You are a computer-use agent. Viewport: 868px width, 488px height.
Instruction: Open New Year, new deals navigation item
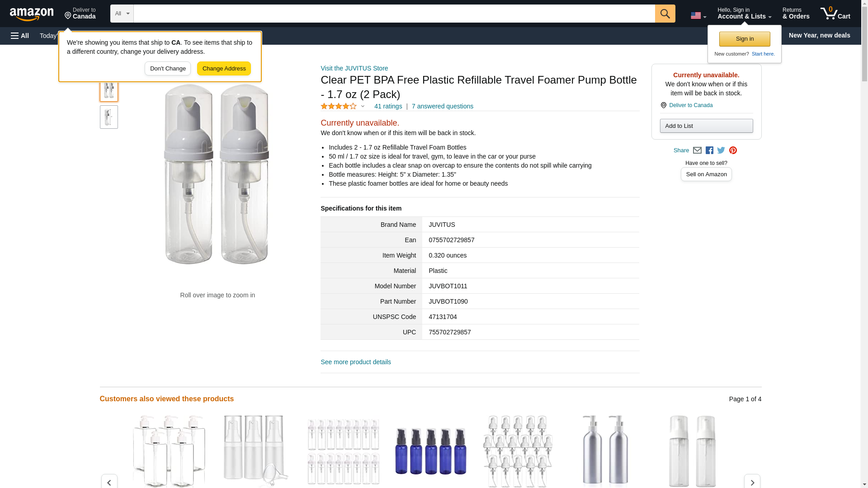[x=819, y=35]
